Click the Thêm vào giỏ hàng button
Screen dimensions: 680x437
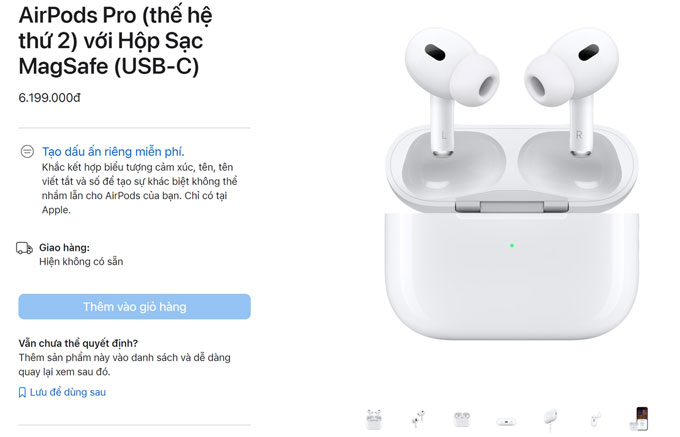pos(134,307)
